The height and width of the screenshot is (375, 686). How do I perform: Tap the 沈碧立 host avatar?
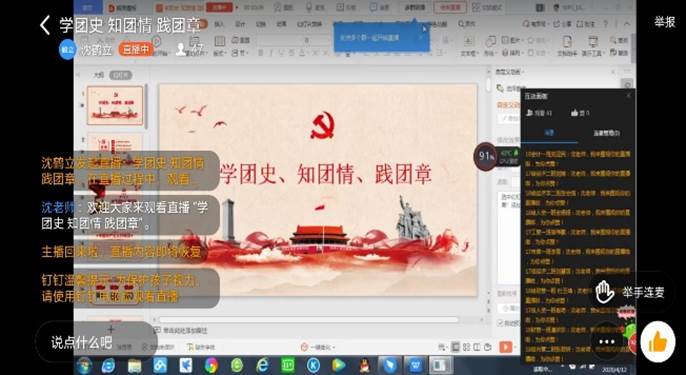coord(67,49)
